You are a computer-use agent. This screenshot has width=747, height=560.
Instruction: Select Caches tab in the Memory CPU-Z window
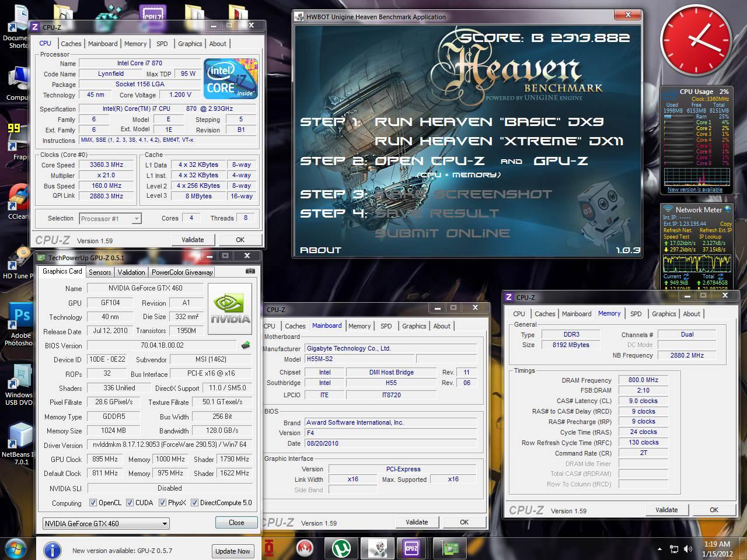point(545,314)
